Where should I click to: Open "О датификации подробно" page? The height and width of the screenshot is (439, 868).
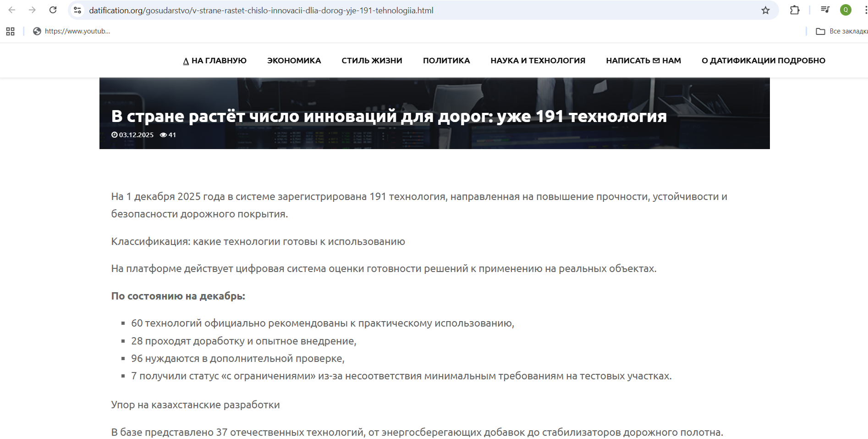[763, 61]
